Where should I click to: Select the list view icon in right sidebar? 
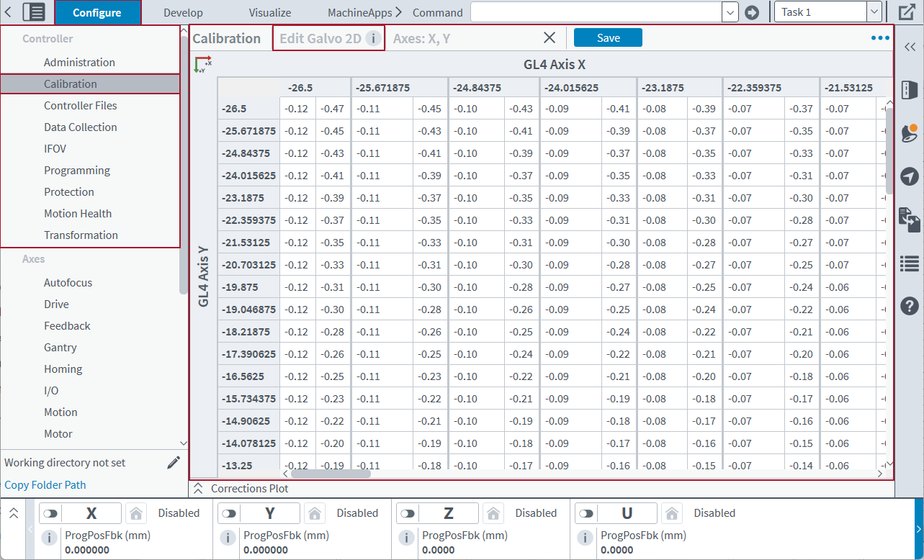pyautogui.click(x=910, y=263)
